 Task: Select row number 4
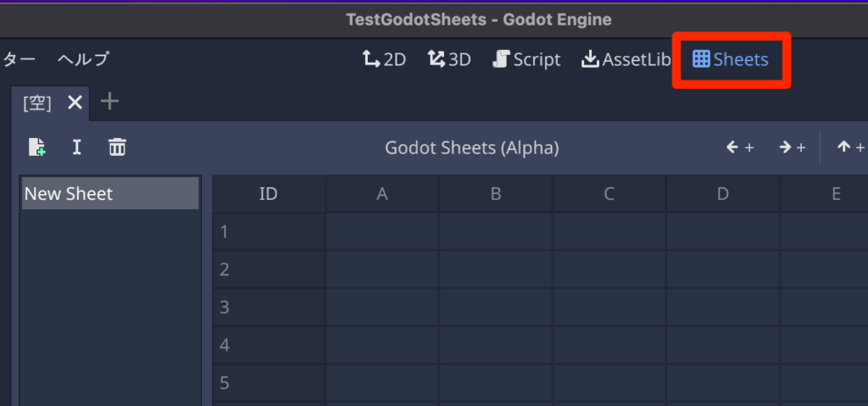tap(269, 344)
